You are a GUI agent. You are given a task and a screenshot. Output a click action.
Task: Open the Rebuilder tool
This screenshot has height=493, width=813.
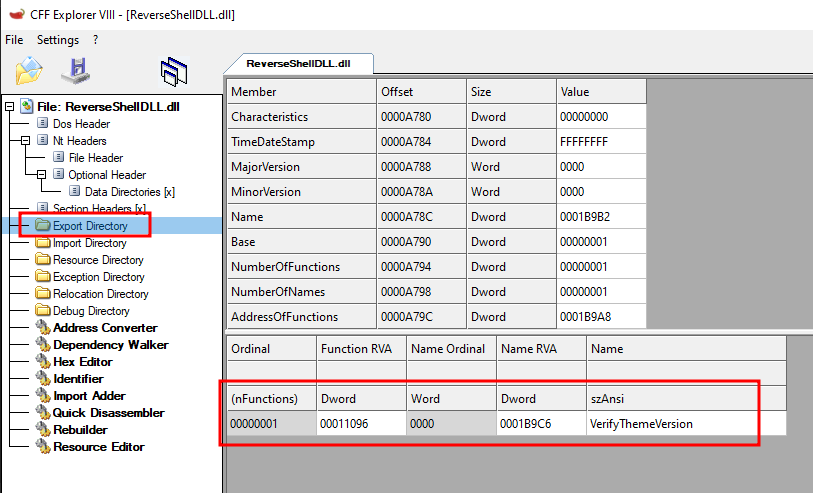(x=81, y=430)
